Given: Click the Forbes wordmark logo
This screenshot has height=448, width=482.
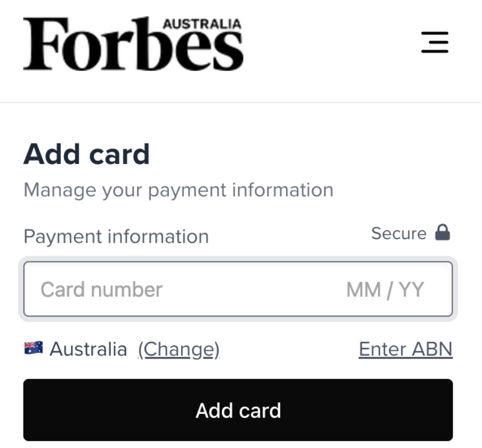Looking at the screenshot, I should 133,45.
